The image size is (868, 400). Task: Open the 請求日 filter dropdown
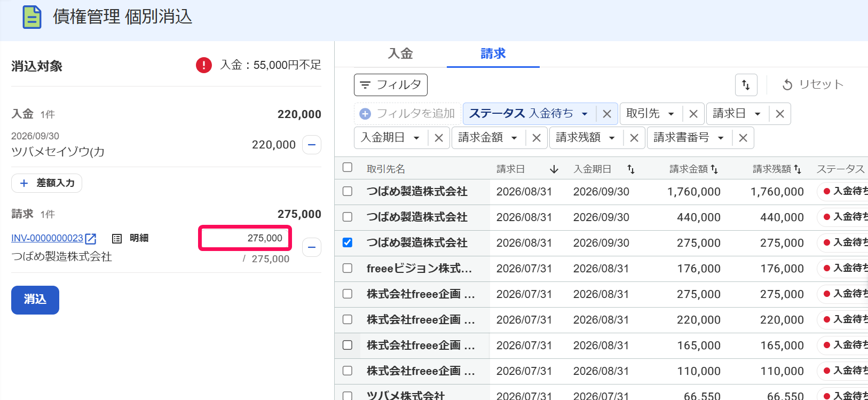(737, 114)
